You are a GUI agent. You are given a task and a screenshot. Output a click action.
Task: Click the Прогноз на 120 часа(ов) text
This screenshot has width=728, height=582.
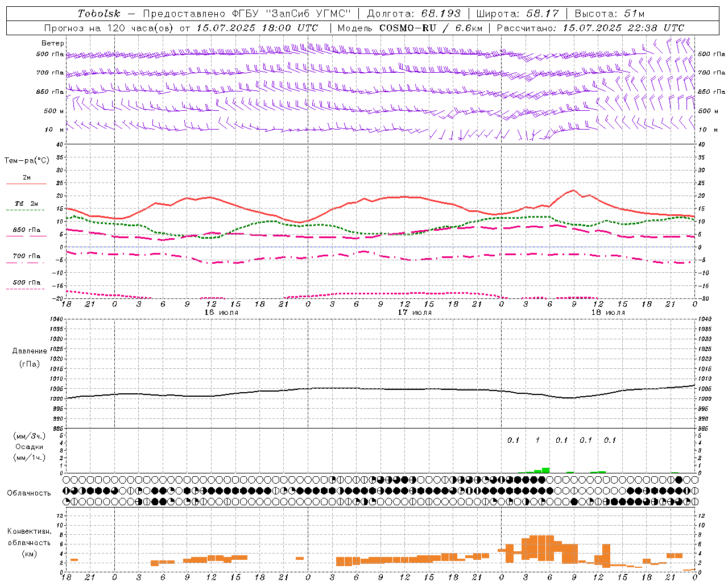tap(109, 28)
